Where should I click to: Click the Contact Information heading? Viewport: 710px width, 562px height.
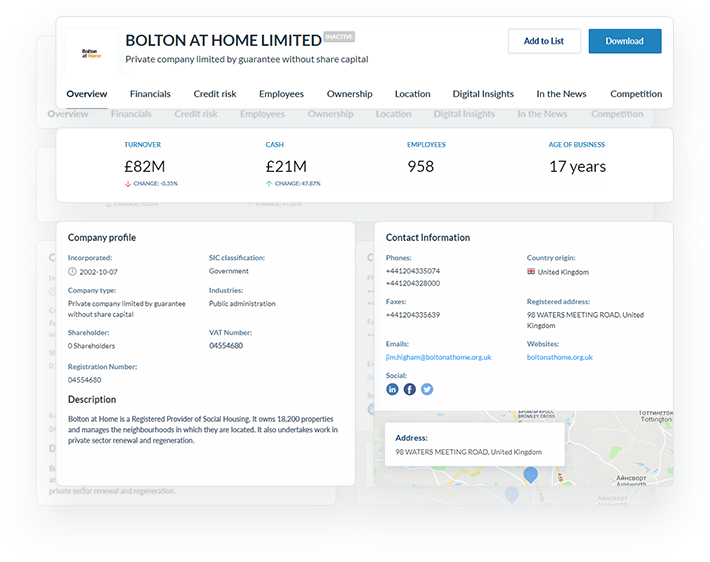(x=428, y=237)
